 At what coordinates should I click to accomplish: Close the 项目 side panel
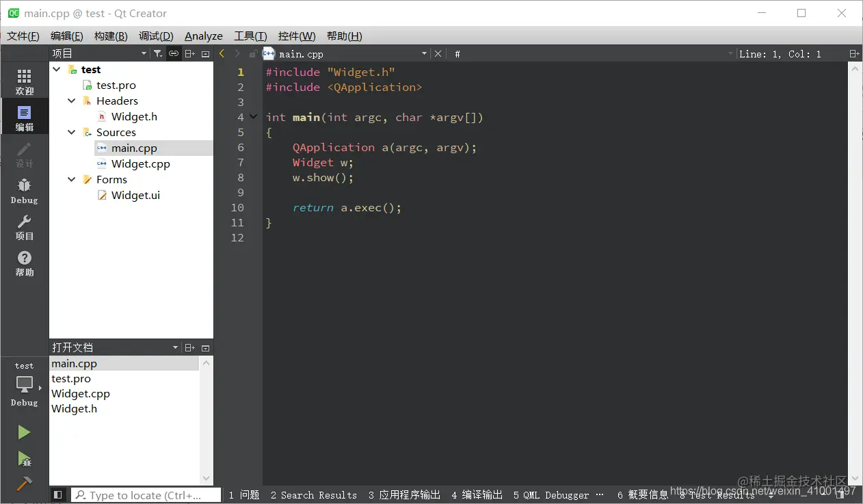[205, 53]
